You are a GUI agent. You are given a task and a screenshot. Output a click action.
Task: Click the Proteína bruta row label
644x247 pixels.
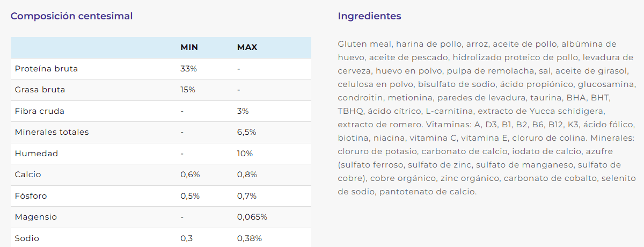tap(46, 69)
